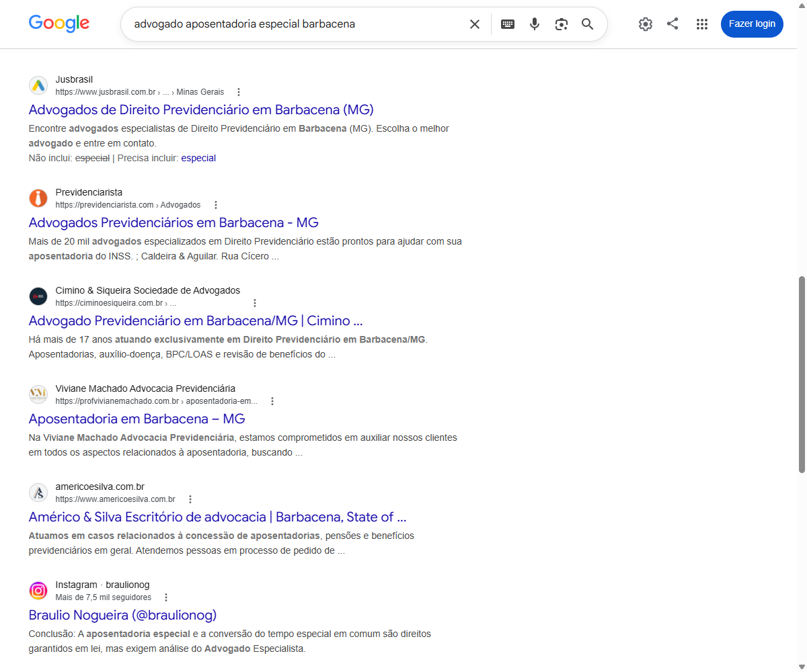
Task: Click the americoesilva.com.br favicon
Action: (38, 493)
